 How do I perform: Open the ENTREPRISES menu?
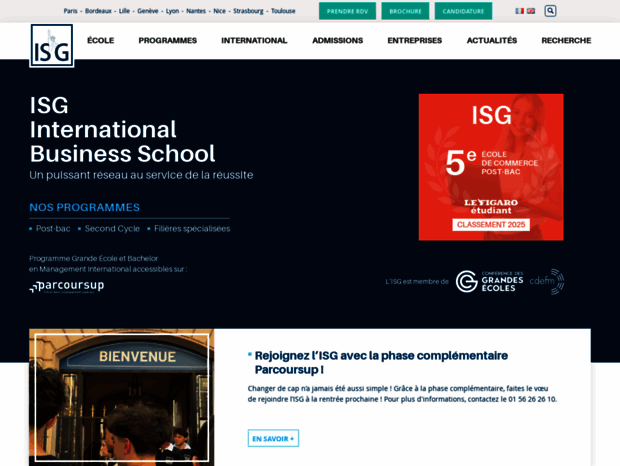pos(415,40)
